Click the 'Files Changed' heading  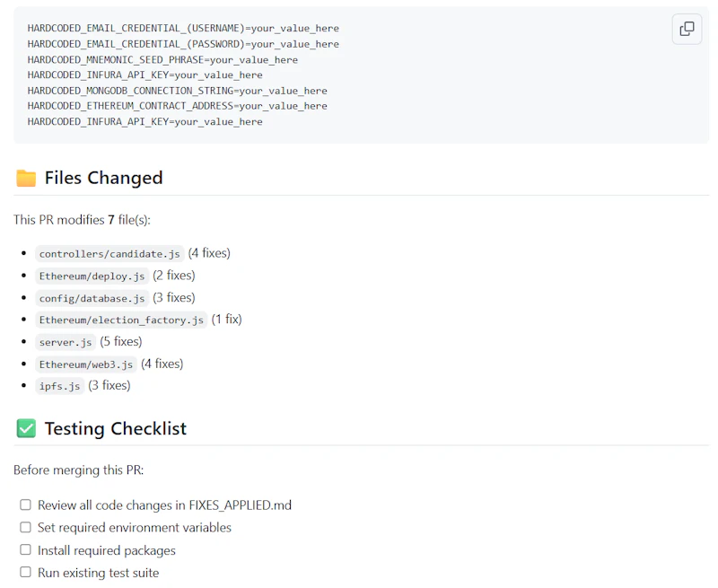pos(103,178)
